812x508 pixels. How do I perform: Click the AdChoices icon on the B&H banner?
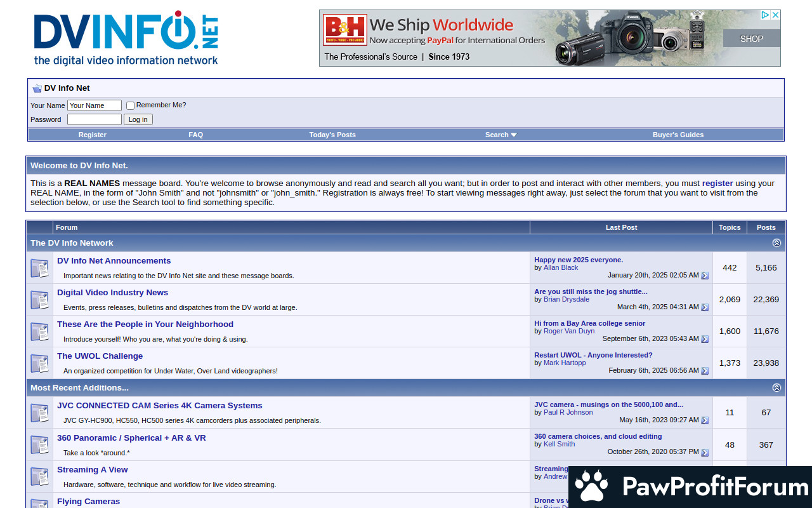[766, 15]
